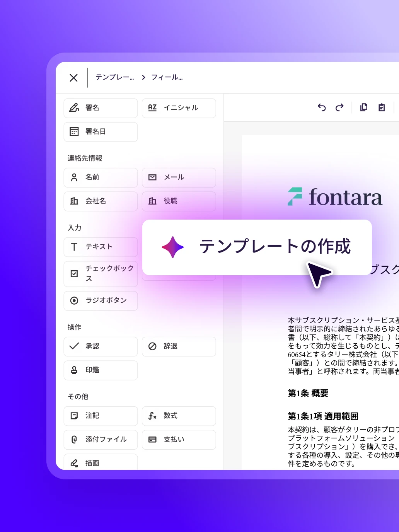
Task: Click the breadcrumb chevron arrow
Action: (x=143, y=77)
